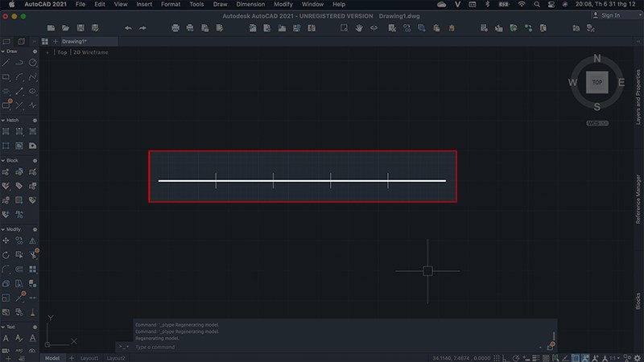Open the Layers and Properties side panel

pyautogui.click(x=638, y=97)
